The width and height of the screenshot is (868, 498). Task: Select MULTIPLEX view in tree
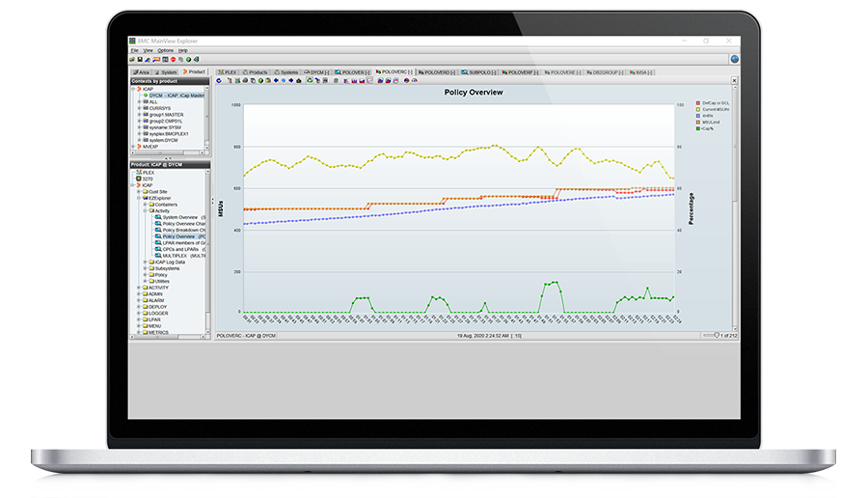181,255
